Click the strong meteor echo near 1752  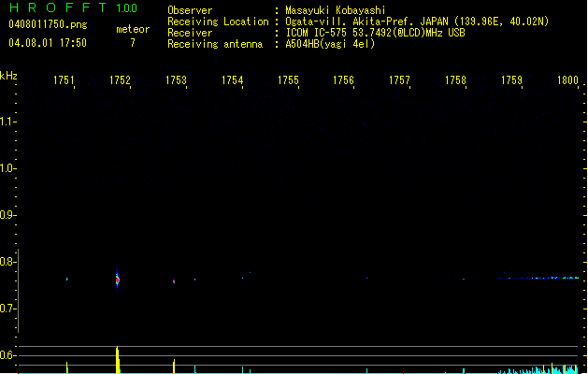tap(118, 279)
